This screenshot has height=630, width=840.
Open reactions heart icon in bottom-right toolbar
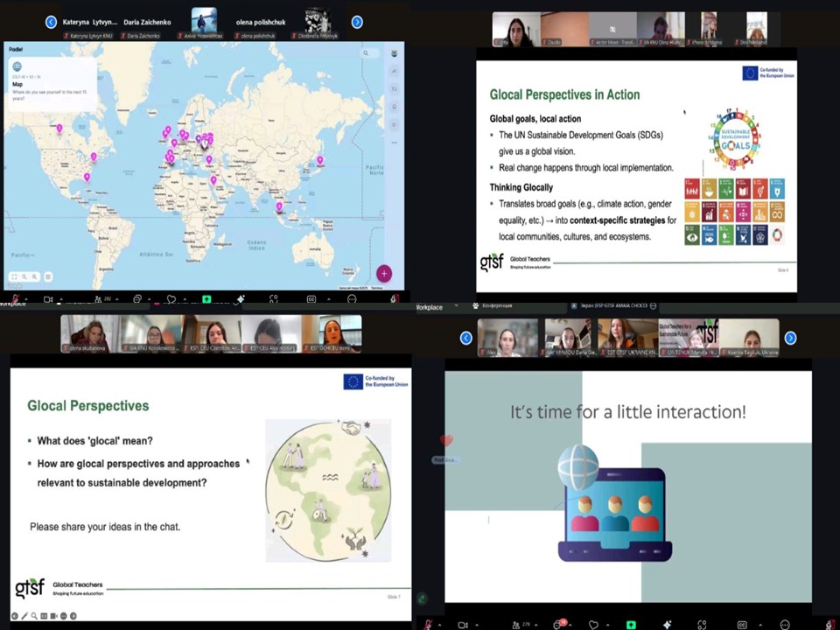(x=595, y=624)
